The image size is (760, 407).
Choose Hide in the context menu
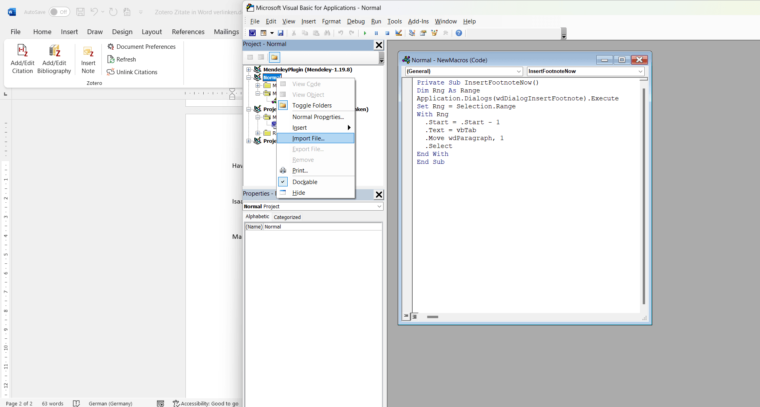pyautogui.click(x=316, y=193)
